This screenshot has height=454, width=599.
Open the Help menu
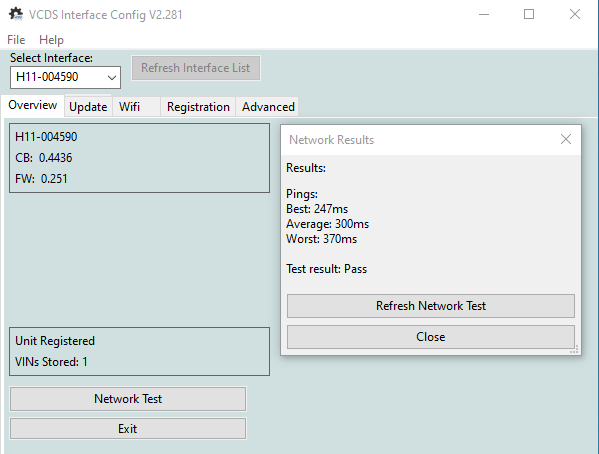51,40
